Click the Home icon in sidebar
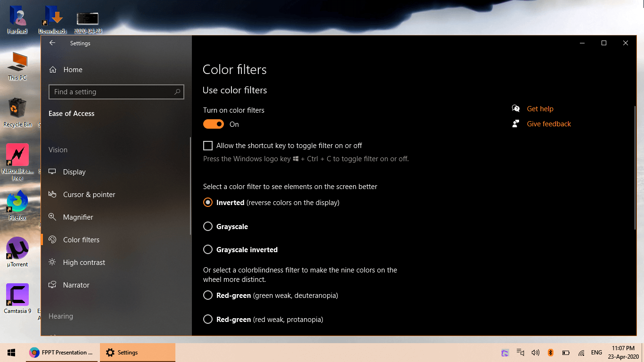This screenshot has height=362, width=644. click(x=53, y=70)
